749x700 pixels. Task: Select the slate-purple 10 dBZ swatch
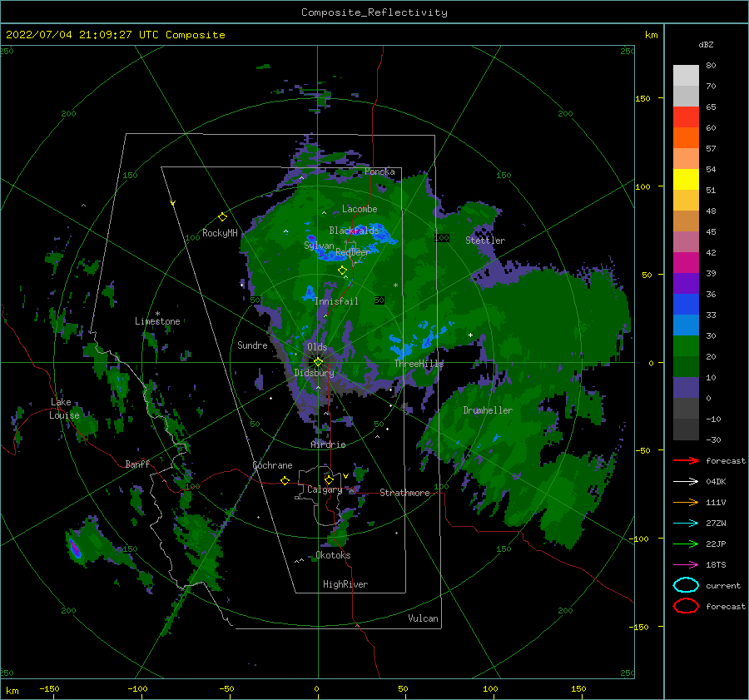click(686, 388)
